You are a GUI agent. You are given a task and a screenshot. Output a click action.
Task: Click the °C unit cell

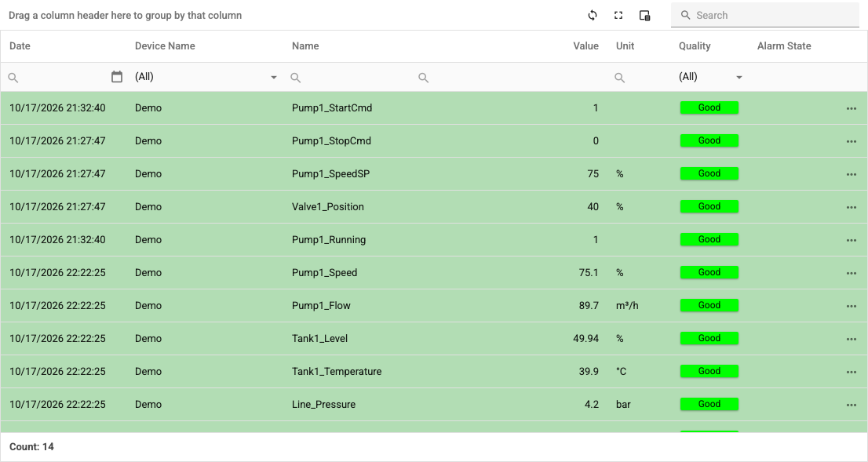(621, 371)
